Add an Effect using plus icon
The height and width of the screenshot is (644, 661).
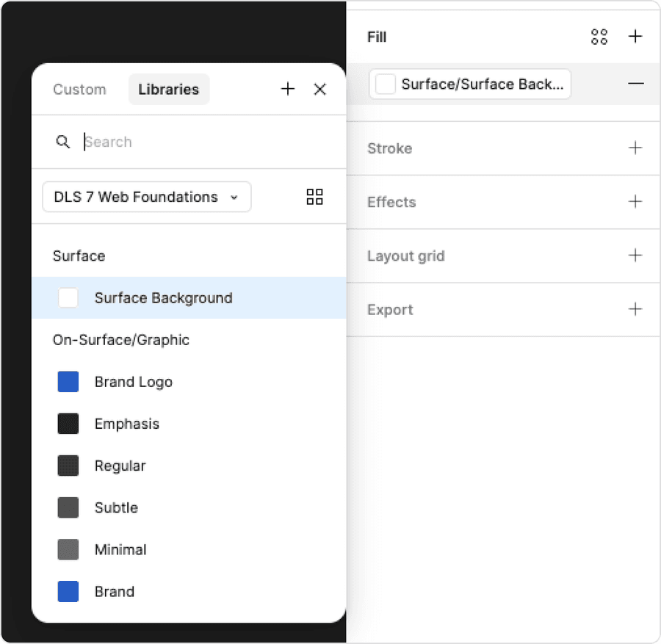coord(635,202)
